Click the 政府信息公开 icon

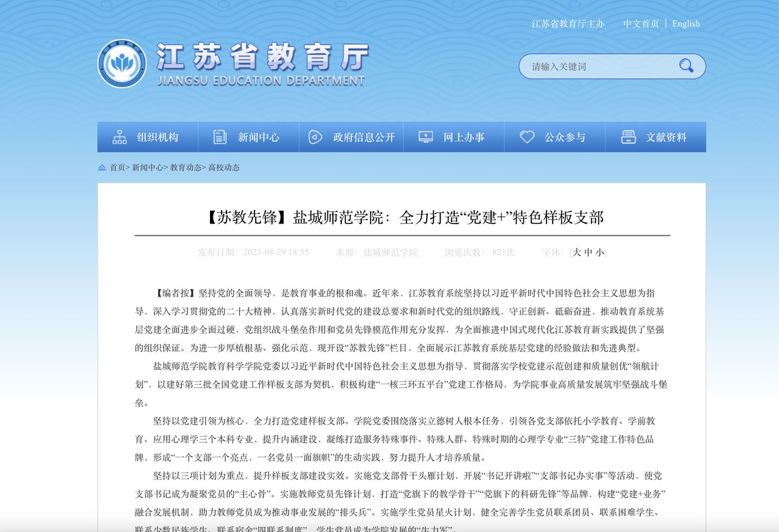(x=315, y=137)
